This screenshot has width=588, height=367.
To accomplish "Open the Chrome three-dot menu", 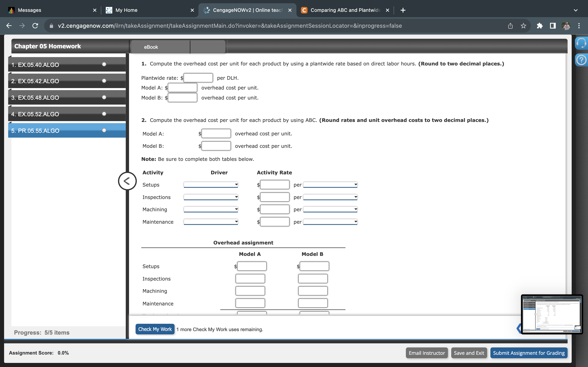I will [579, 26].
